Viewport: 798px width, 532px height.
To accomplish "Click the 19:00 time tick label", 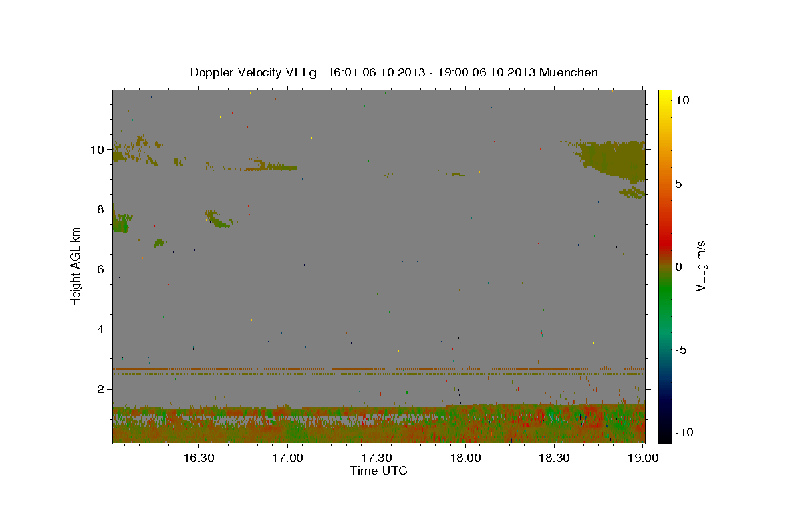I will 642,458.
